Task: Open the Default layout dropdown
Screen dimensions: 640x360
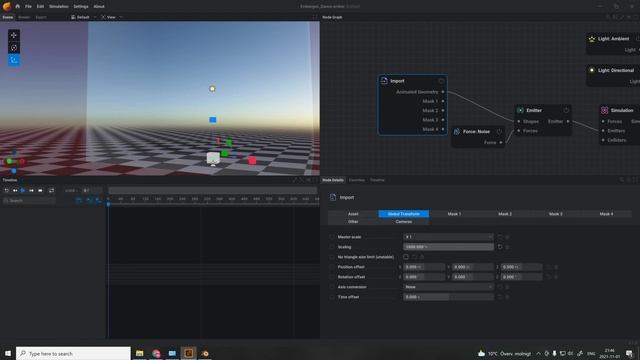Action: coord(84,17)
